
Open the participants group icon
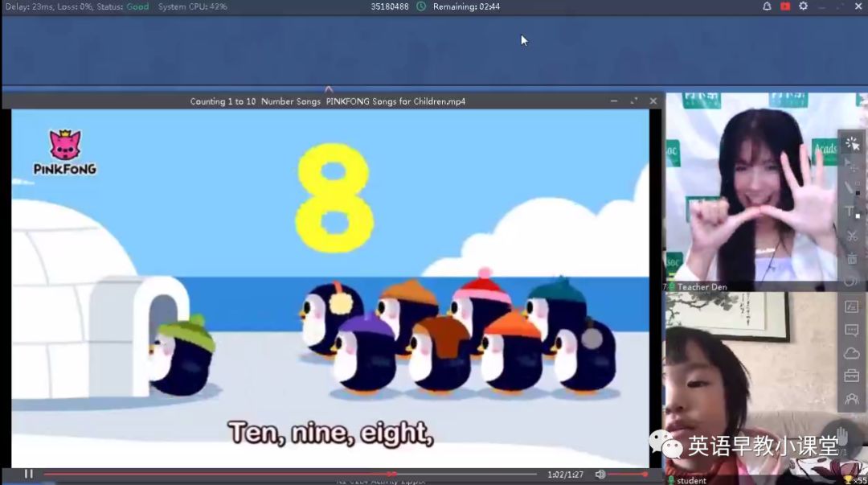click(x=852, y=399)
